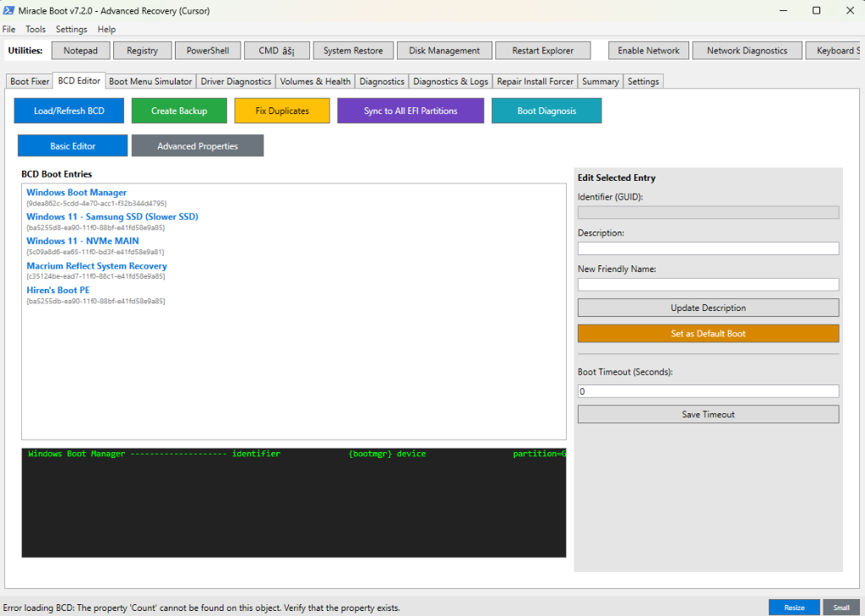Run Network Diagnostics
This screenshot has height=616, width=865.
(x=747, y=50)
